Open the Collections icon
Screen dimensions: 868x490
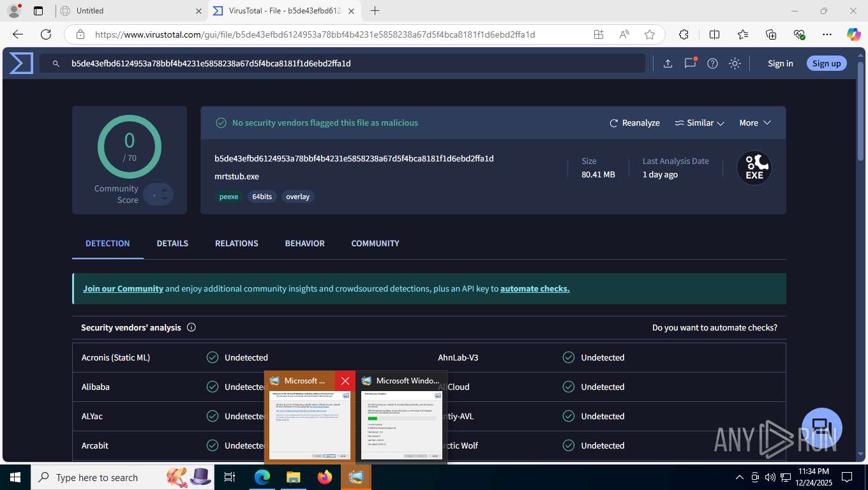tap(771, 34)
